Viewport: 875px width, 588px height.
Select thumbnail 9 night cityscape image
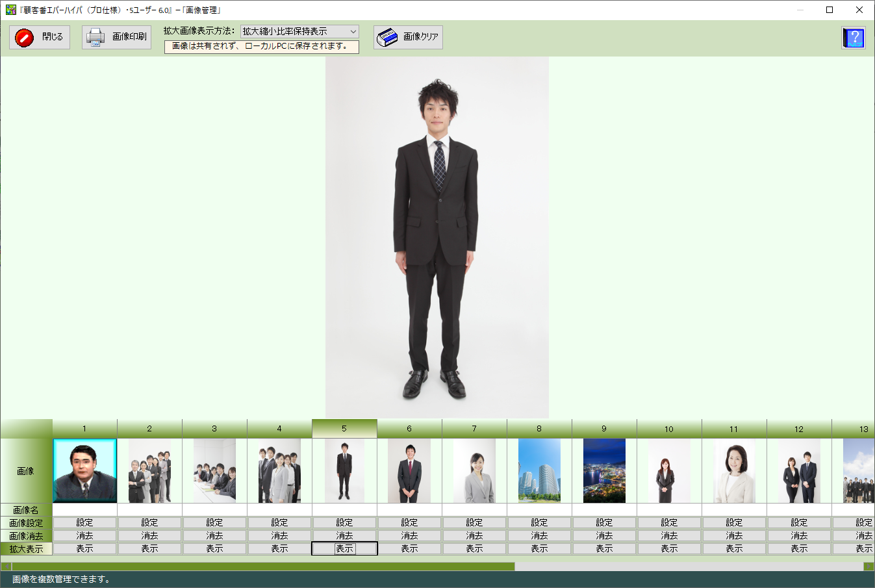(x=604, y=470)
